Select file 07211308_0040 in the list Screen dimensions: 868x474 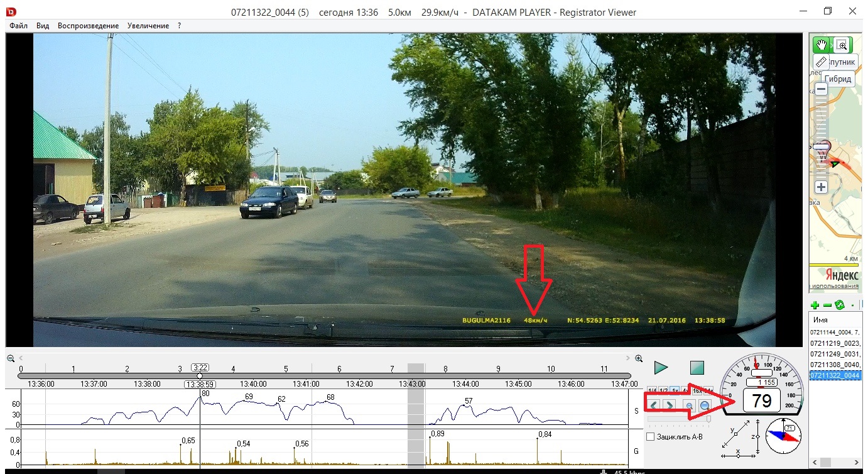(835, 365)
